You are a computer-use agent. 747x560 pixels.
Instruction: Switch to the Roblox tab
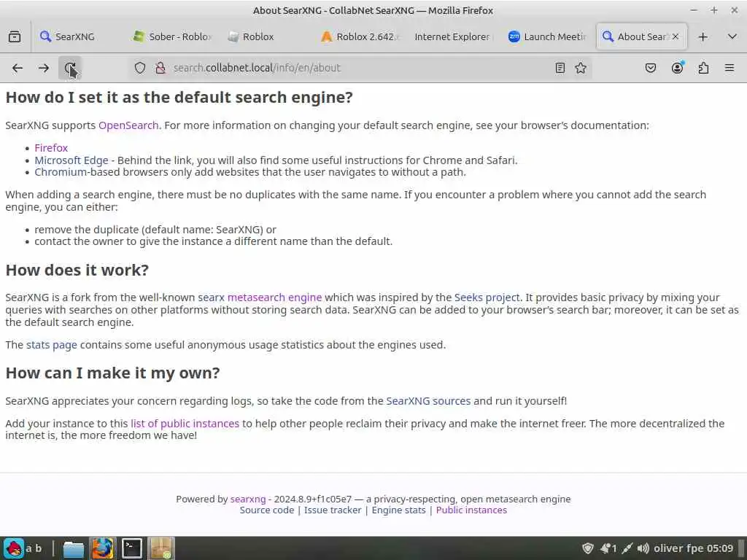click(x=267, y=36)
